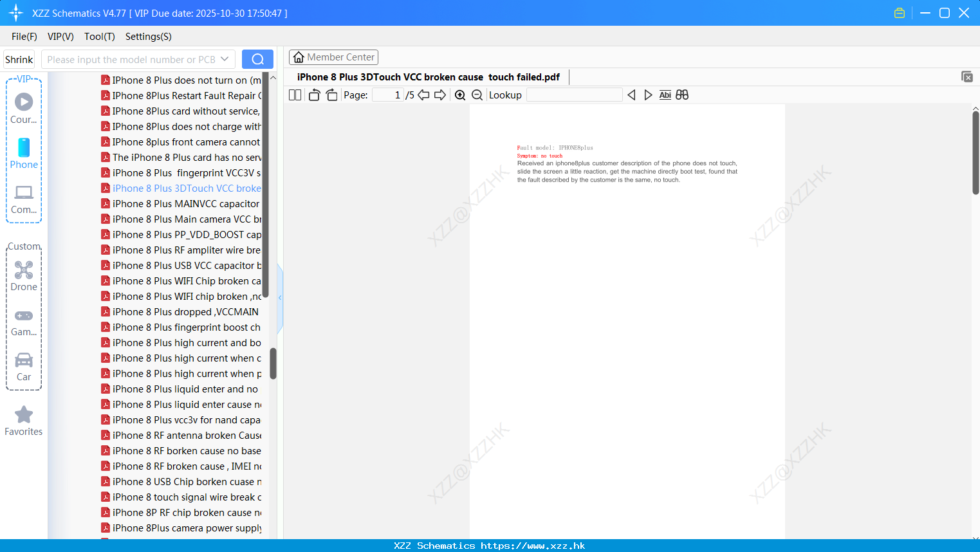The height and width of the screenshot is (552, 980).
Task: Close the PDF tab with corner icon
Action: [967, 77]
